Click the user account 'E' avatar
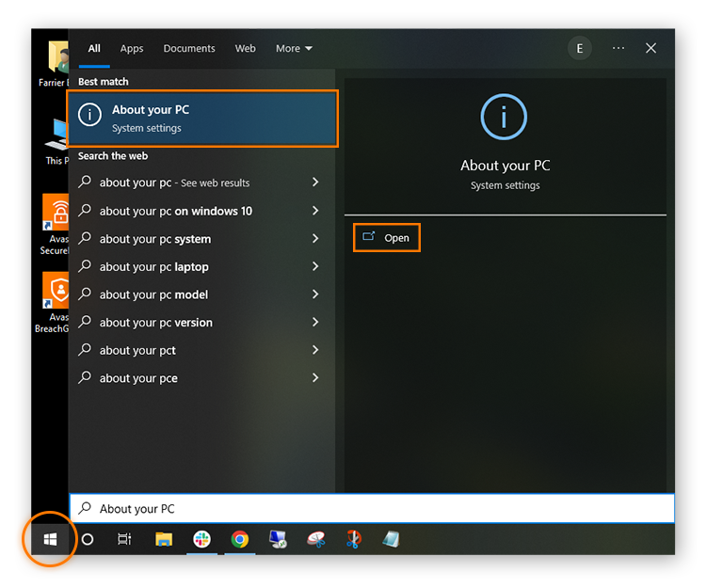 pyautogui.click(x=580, y=48)
